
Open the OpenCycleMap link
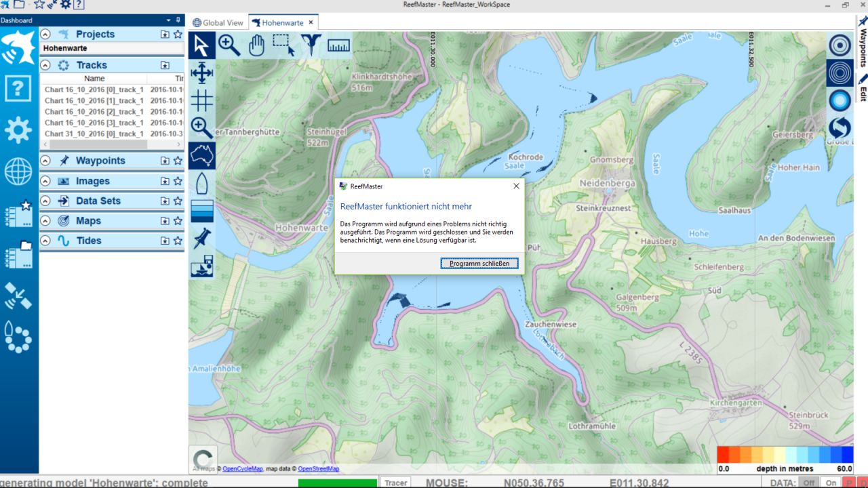pyautogui.click(x=243, y=469)
